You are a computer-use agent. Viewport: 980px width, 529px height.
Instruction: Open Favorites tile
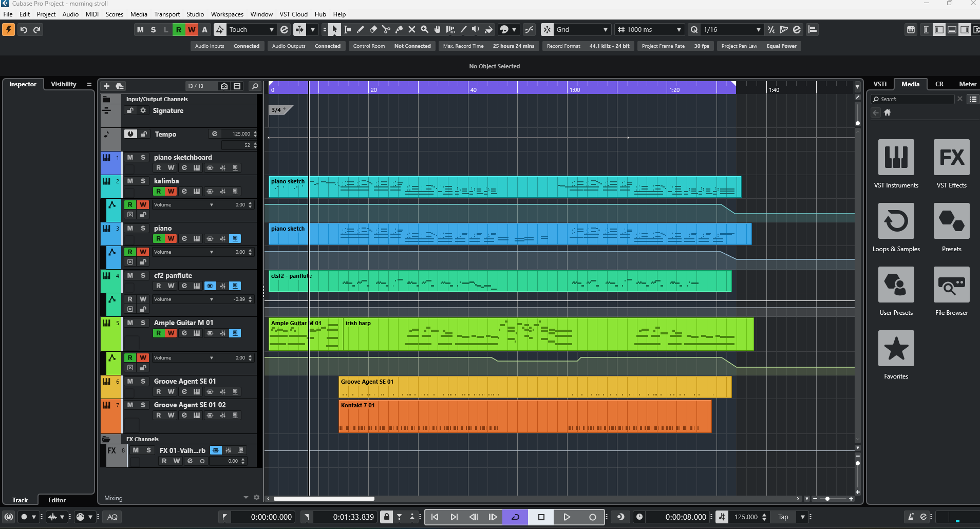point(896,348)
